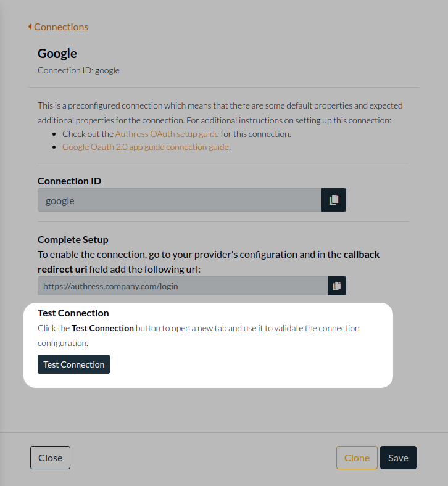Click the back arrow beside Connections
Screen dimensions: 448x486
(30, 27)
